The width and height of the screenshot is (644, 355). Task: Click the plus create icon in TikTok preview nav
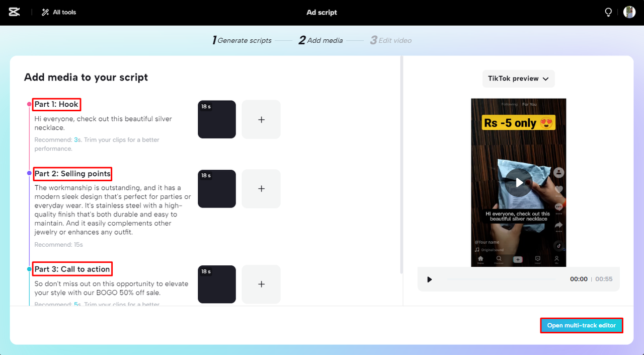point(518,259)
